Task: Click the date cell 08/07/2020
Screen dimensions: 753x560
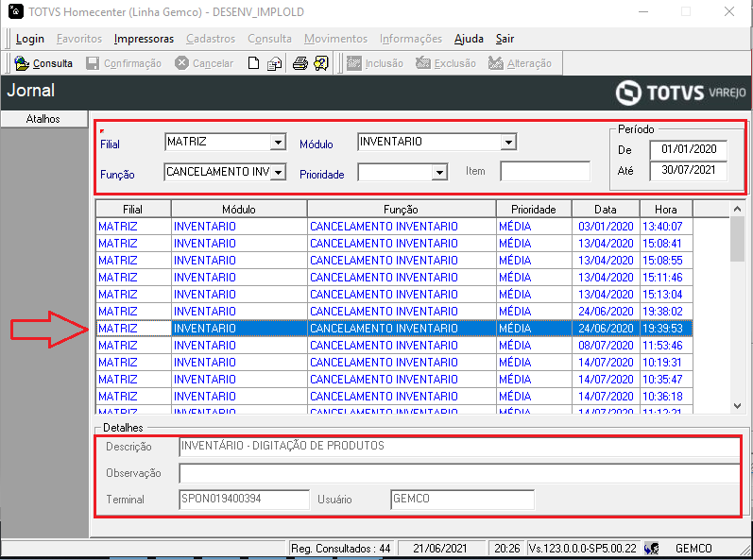Action: 606,346
